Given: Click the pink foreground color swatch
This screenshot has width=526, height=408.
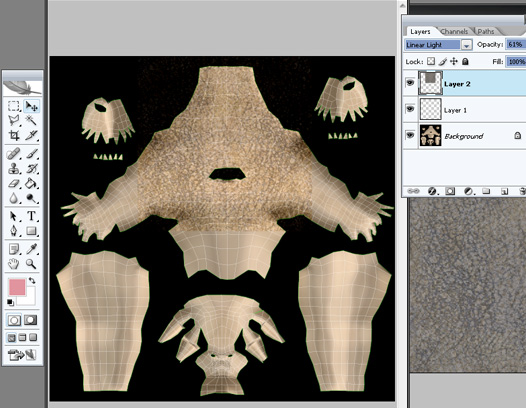Looking at the screenshot, I should pos(17,287).
